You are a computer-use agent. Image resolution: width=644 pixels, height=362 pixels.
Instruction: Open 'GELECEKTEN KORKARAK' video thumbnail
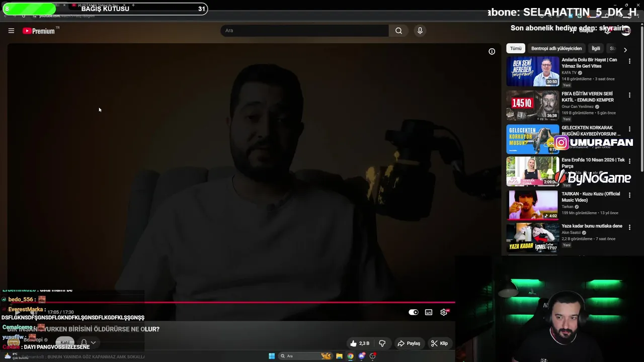[x=532, y=139]
